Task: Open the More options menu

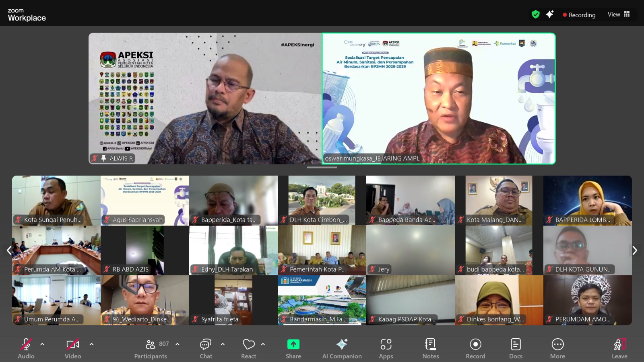Action: [557, 348]
